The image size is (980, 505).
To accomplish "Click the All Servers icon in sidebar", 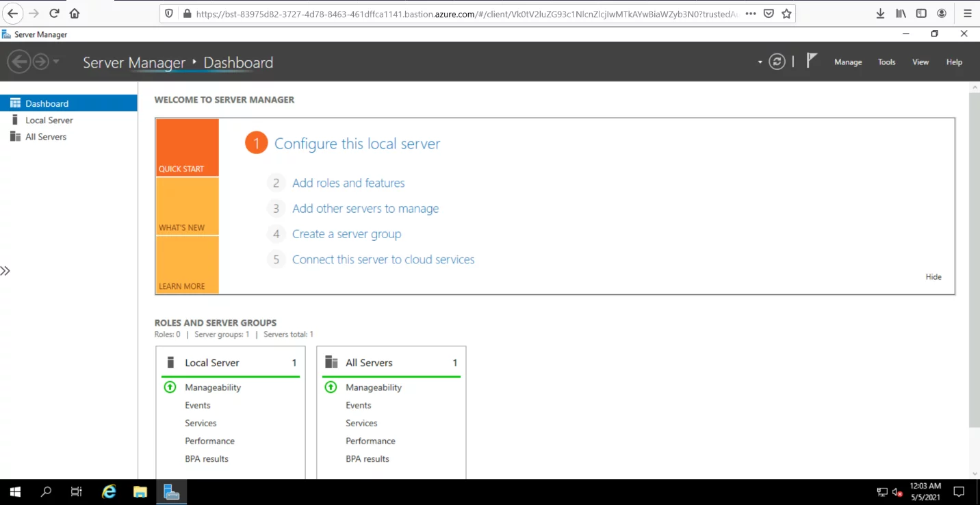I will click(x=15, y=136).
